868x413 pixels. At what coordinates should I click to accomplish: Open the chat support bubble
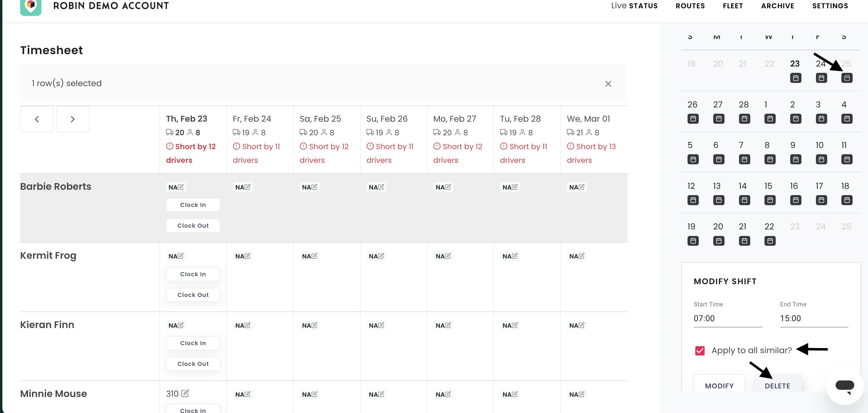(845, 386)
